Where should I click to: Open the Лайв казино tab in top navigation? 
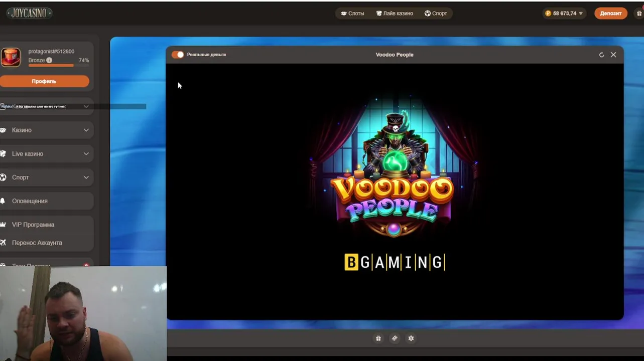(x=395, y=14)
